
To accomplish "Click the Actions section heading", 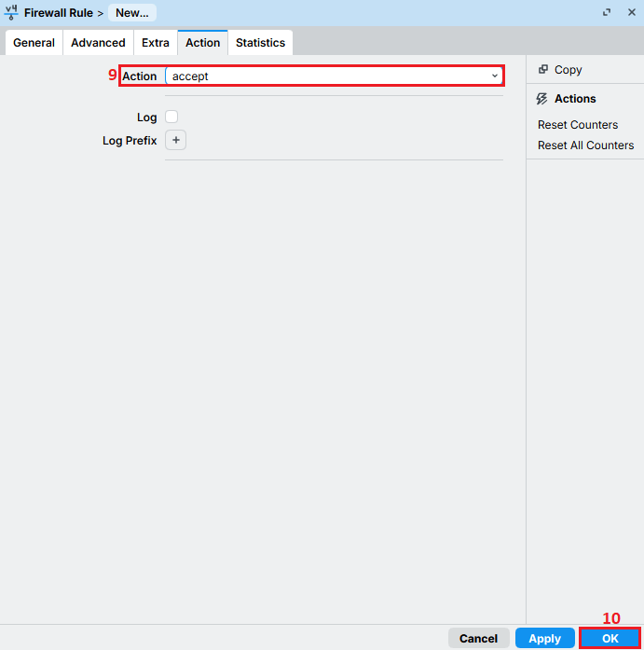I will click(x=575, y=99).
